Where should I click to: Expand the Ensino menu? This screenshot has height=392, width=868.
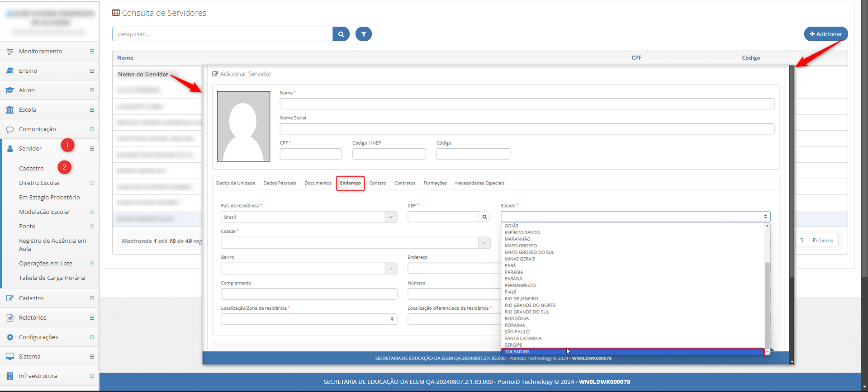(92, 71)
